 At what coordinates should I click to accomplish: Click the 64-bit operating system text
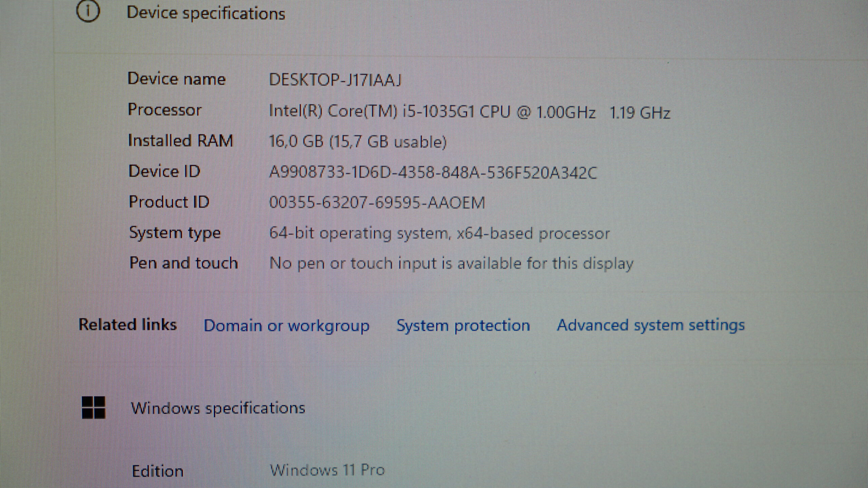pos(439,233)
